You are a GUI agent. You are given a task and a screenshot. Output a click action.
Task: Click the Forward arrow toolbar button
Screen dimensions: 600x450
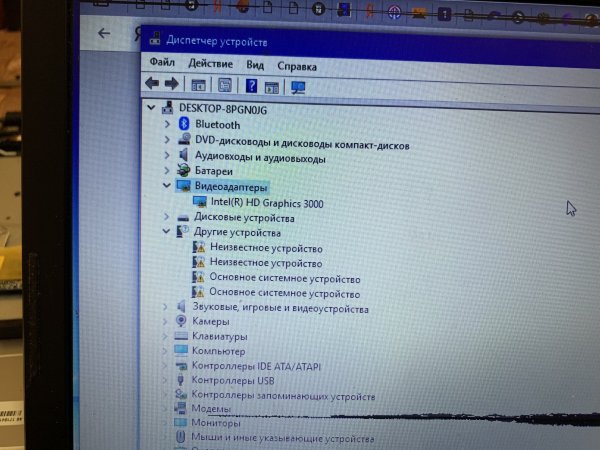click(171, 84)
